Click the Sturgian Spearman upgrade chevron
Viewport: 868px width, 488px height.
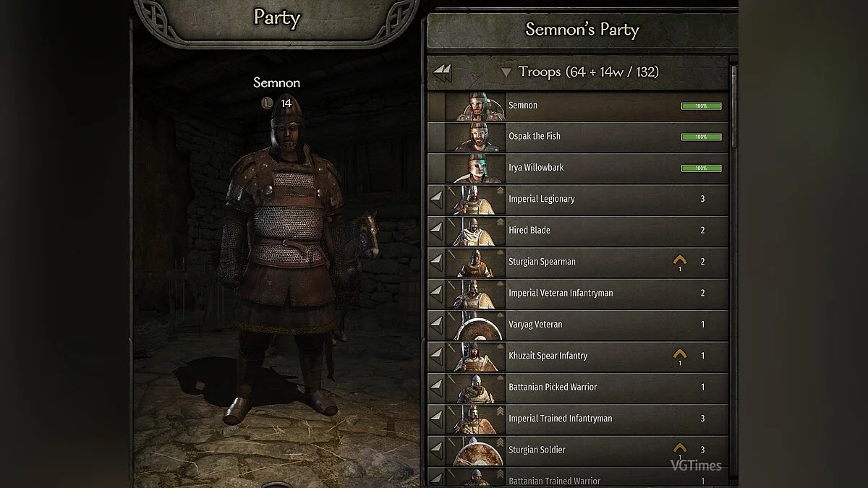pyautogui.click(x=679, y=260)
